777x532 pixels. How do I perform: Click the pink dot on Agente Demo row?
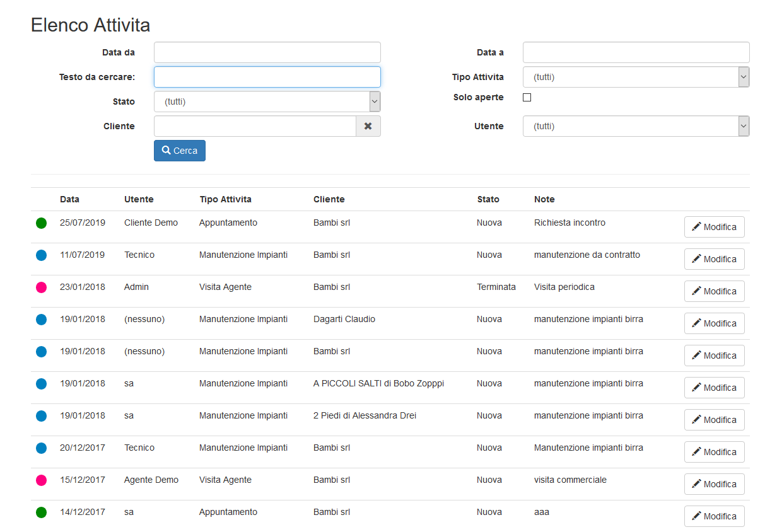click(41, 480)
